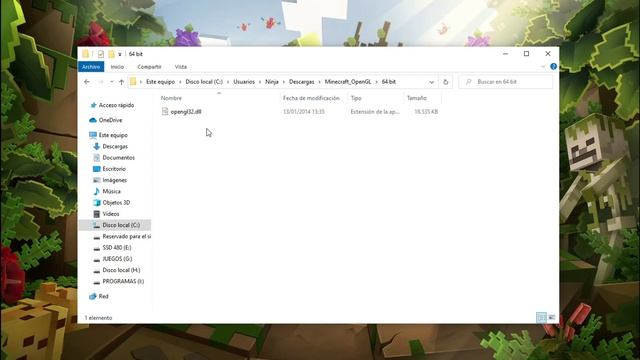Open Imágenes in the sidebar
640x360 pixels.
(114, 180)
